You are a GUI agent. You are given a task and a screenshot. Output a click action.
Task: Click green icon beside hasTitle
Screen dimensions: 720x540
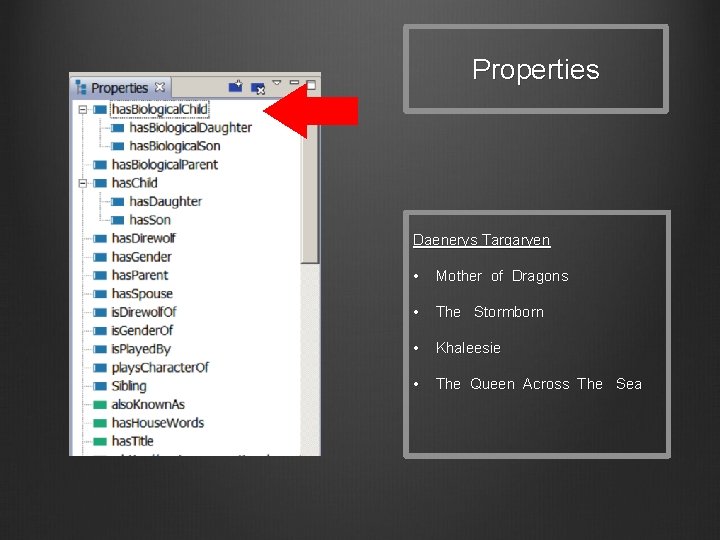(x=100, y=442)
